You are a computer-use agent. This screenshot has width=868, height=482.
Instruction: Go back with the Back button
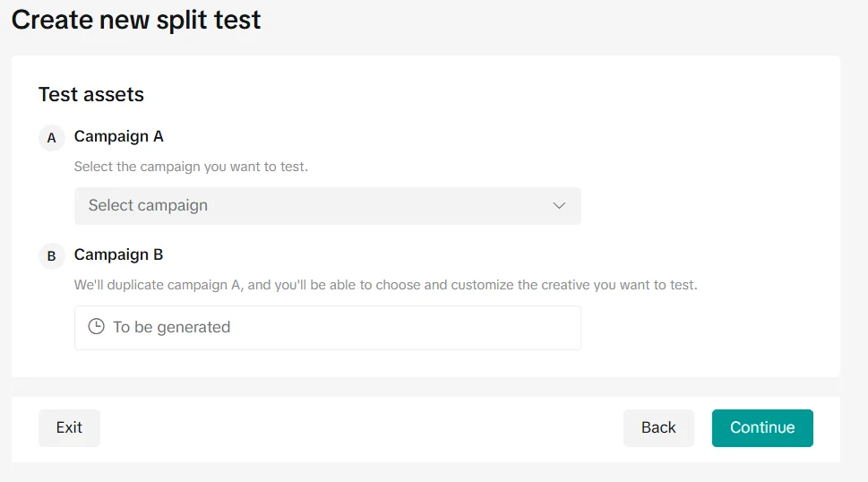pos(658,428)
